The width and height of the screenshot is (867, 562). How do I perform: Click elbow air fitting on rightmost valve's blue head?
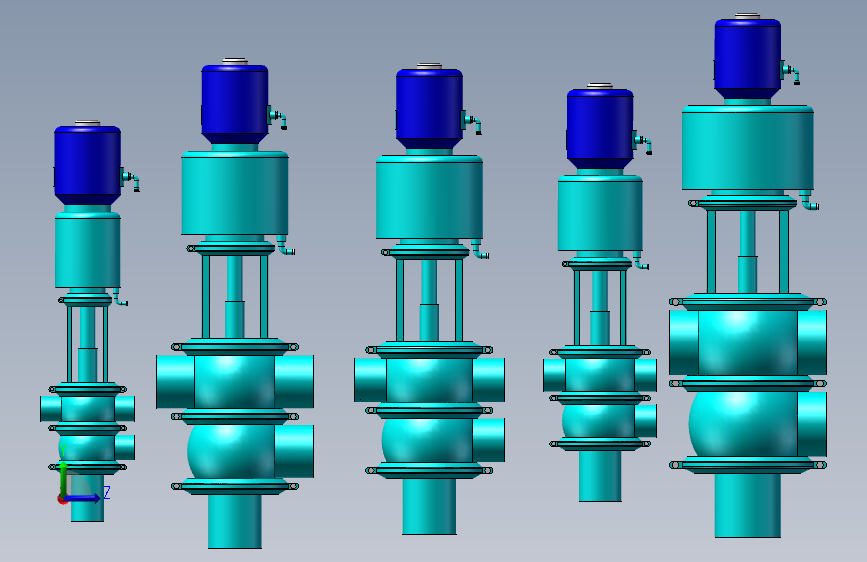(791, 74)
